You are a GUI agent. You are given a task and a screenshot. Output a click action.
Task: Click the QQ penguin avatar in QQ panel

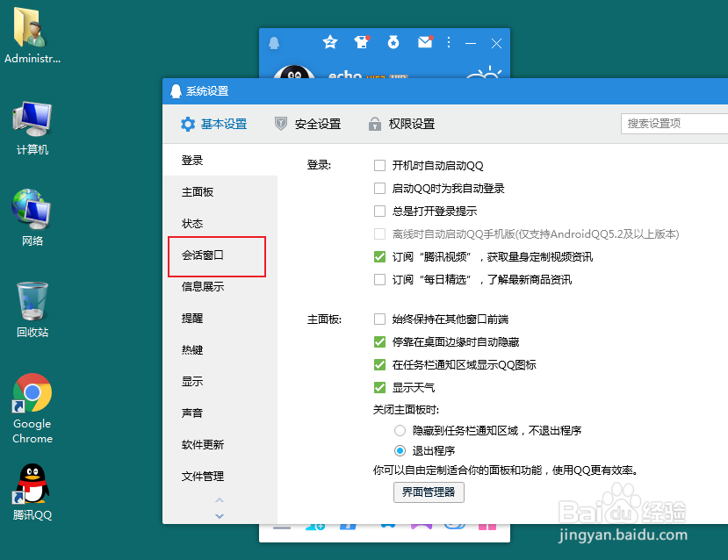(x=294, y=71)
